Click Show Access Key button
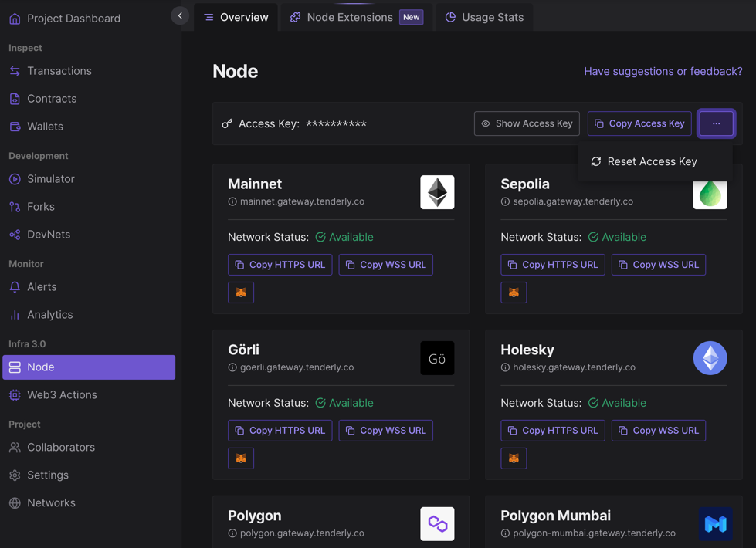Viewport: 756px width, 548px height. [527, 123]
